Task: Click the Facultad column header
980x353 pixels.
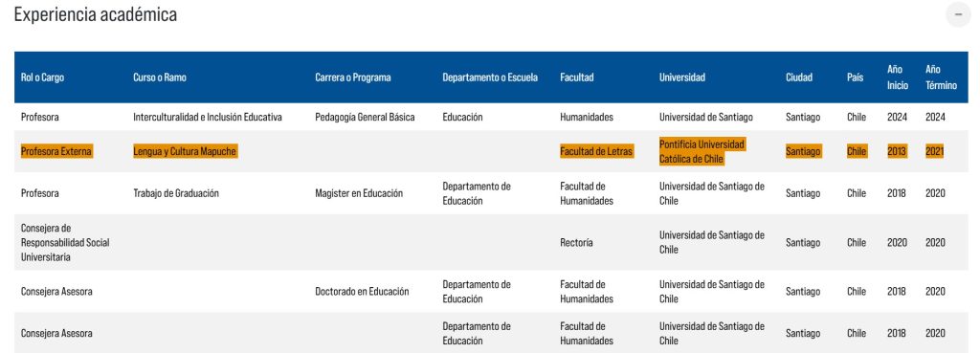Action: (x=577, y=77)
